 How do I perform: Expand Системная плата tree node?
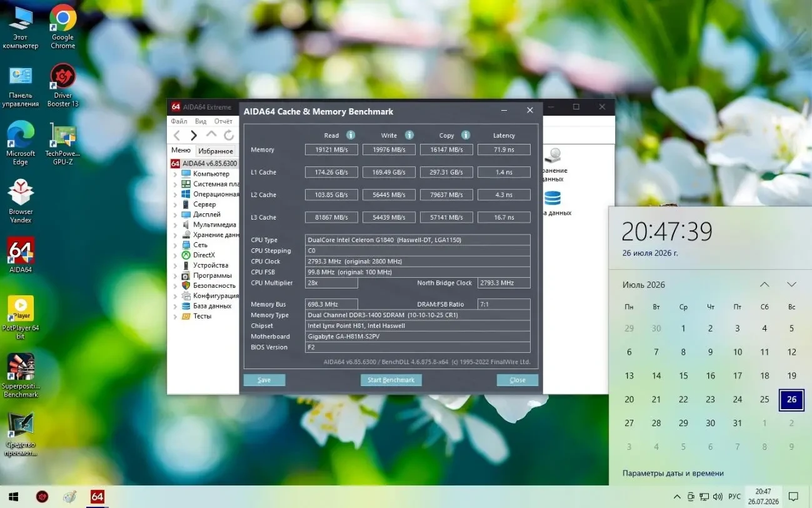(176, 184)
